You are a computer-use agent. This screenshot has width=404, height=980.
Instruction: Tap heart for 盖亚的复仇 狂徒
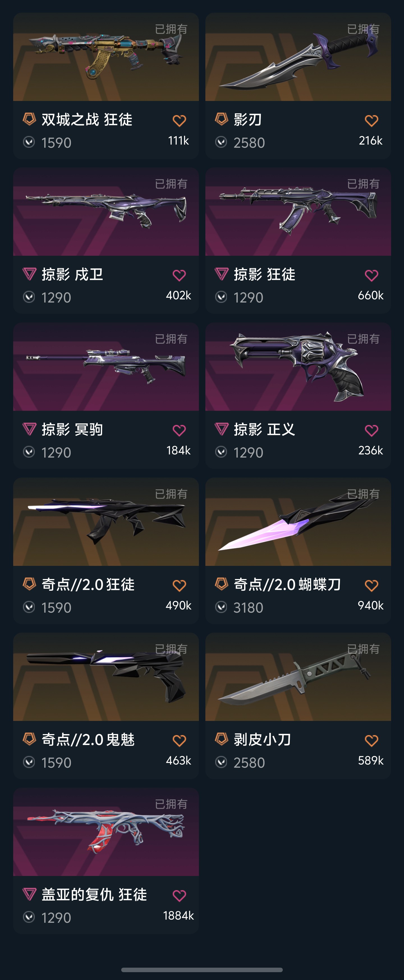179,896
